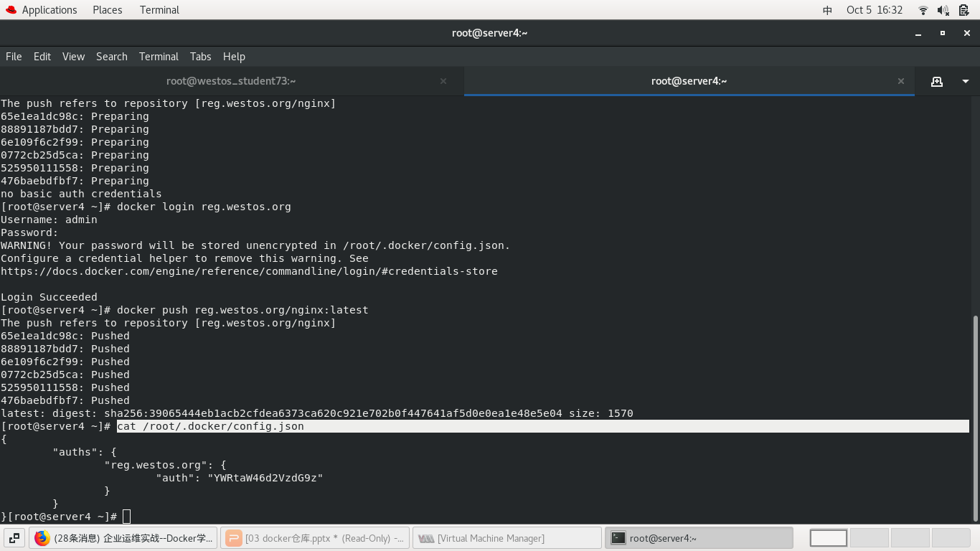The width and height of the screenshot is (980, 551).
Task: Click the docs.docker.com credentials-store URL
Action: pos(249,271)
